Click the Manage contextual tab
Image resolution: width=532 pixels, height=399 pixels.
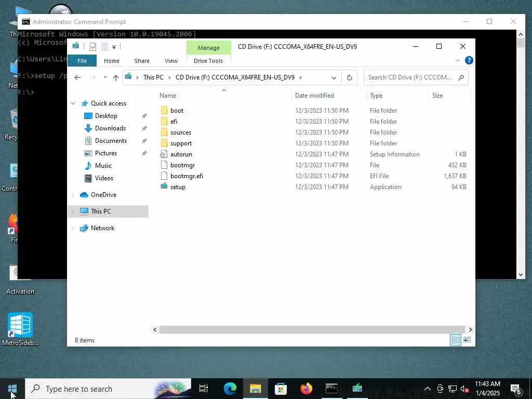(x=209, y=48)
